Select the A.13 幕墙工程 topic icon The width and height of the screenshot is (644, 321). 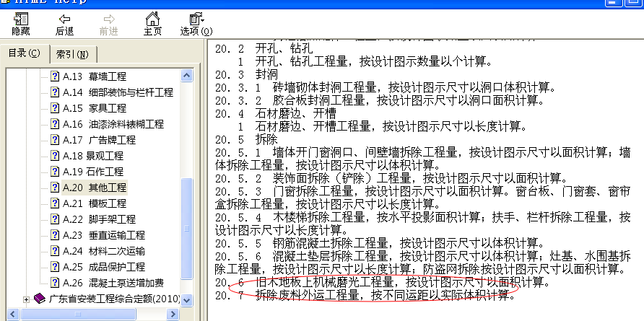click(55, 76)
